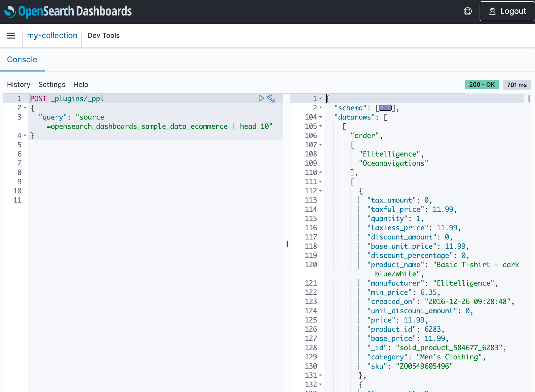Click the Logout button
This screenshot has height=392, width=535.
(x=507, y=11)
